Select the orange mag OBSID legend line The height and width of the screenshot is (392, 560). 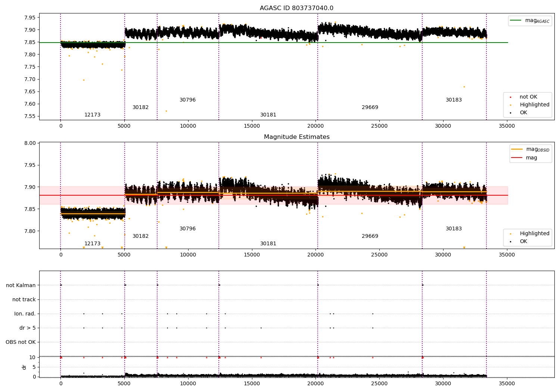(x=517, y=149)
